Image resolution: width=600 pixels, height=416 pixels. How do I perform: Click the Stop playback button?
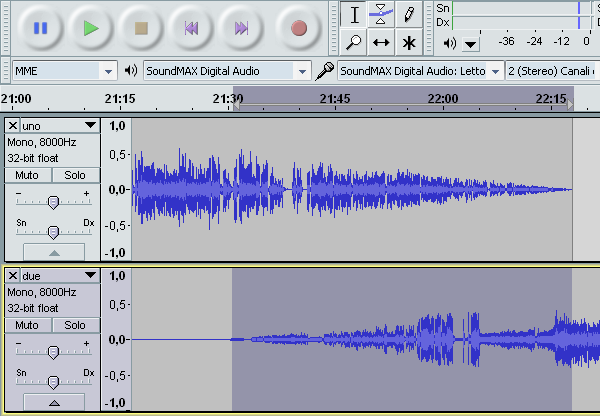[141, 28]
